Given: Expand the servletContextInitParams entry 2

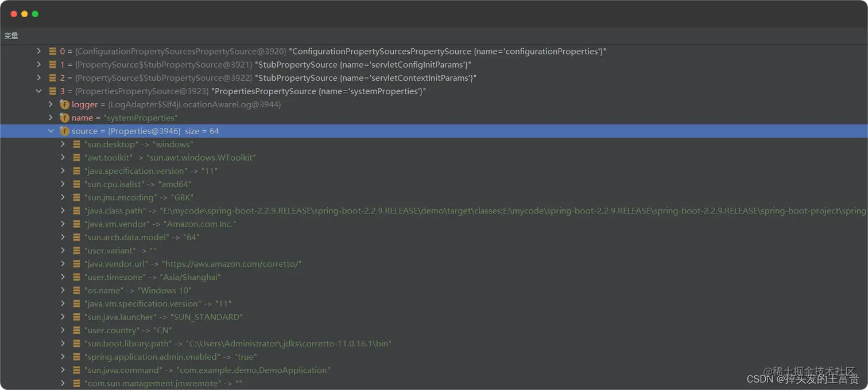Looking at the screenshot, I should click(x=38, y=77).
